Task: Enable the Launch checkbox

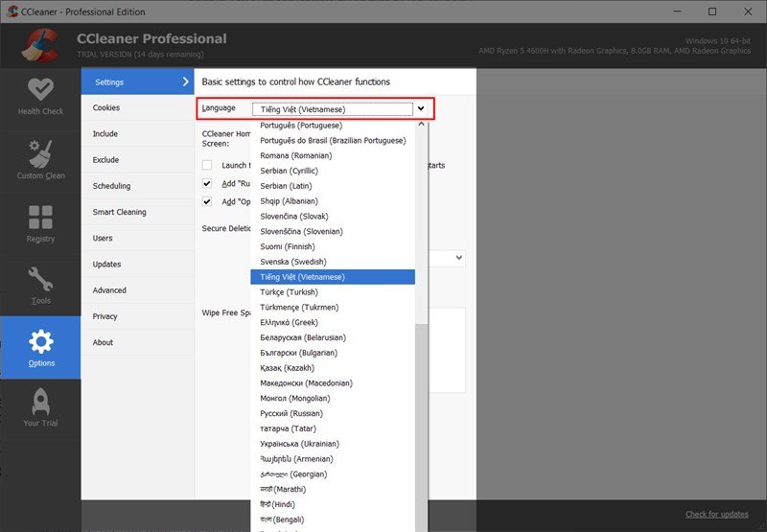Action: pyautogui.click(x=207, y=165)
